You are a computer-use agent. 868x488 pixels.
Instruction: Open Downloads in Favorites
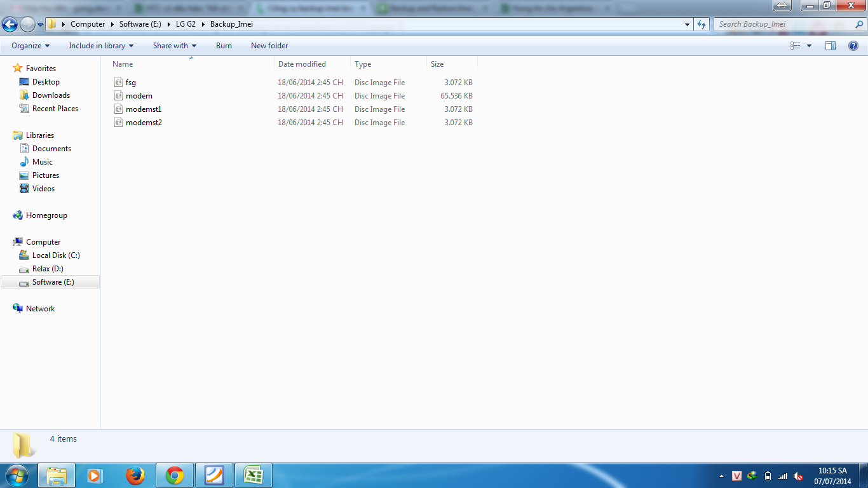click(51, 95)
